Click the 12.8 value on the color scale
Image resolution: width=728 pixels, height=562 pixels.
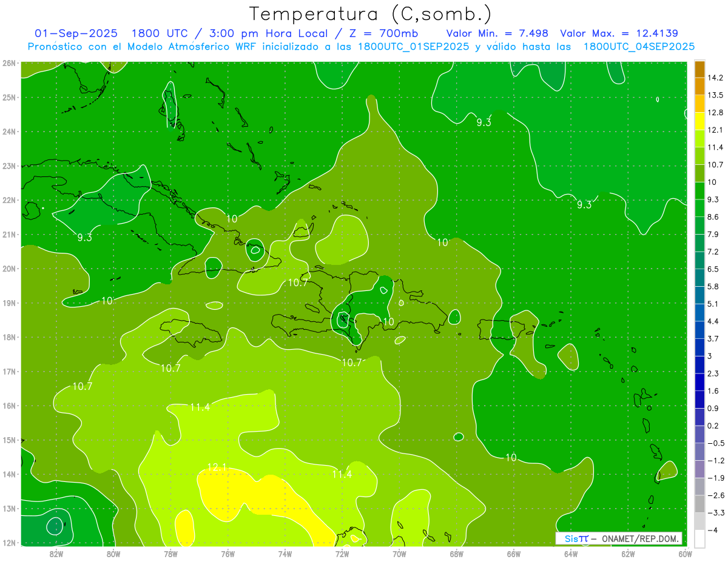tap(715, 112)
